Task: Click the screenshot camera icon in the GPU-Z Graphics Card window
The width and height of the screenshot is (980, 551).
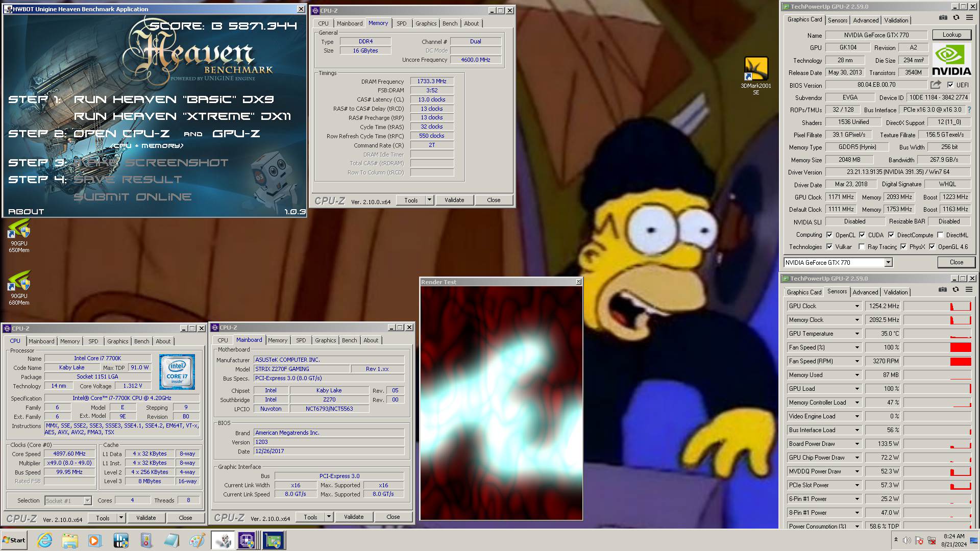Action: (x=943, y=18)
